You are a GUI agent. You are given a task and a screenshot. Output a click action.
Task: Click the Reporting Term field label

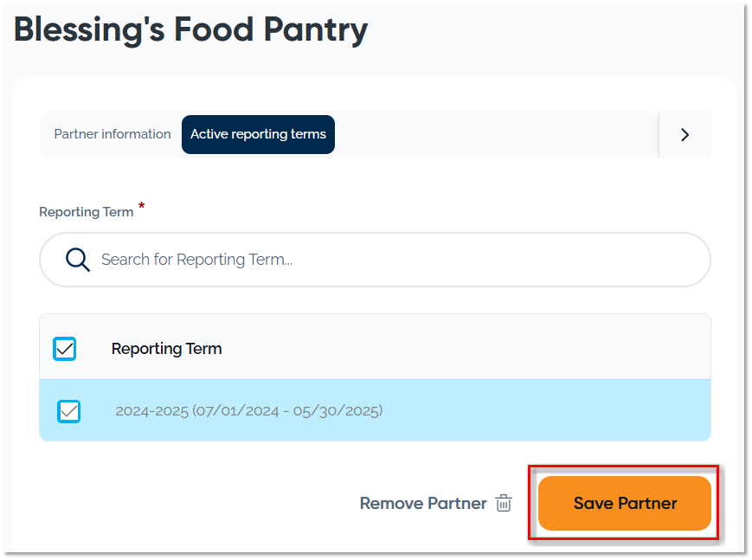coord(87,212)
